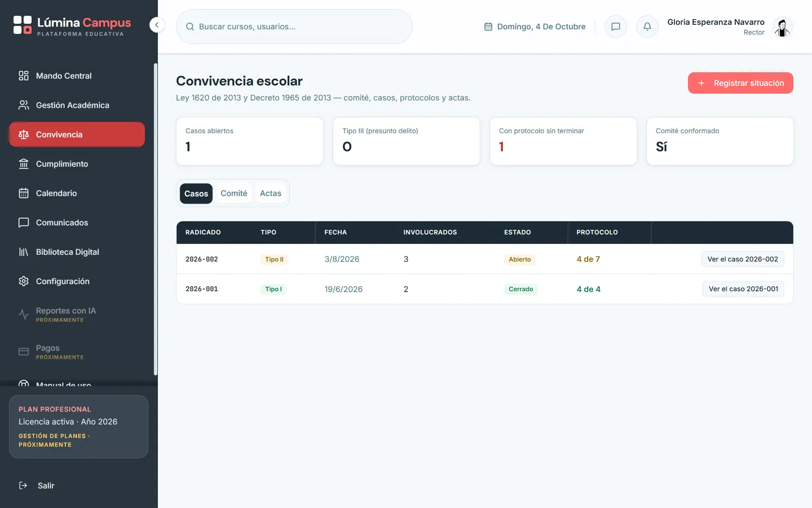Click the 'Cerrado' status badge

(x=521, y=289)
